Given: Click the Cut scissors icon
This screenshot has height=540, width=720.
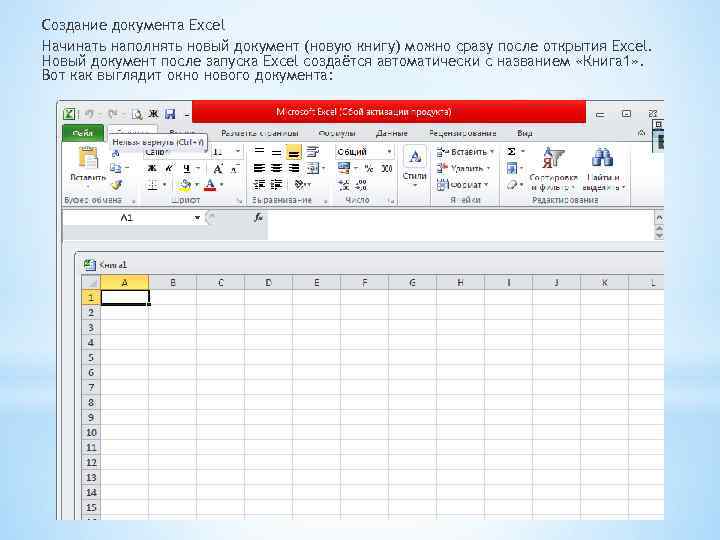Looking at the screenshot, I should tap(116, 153).
